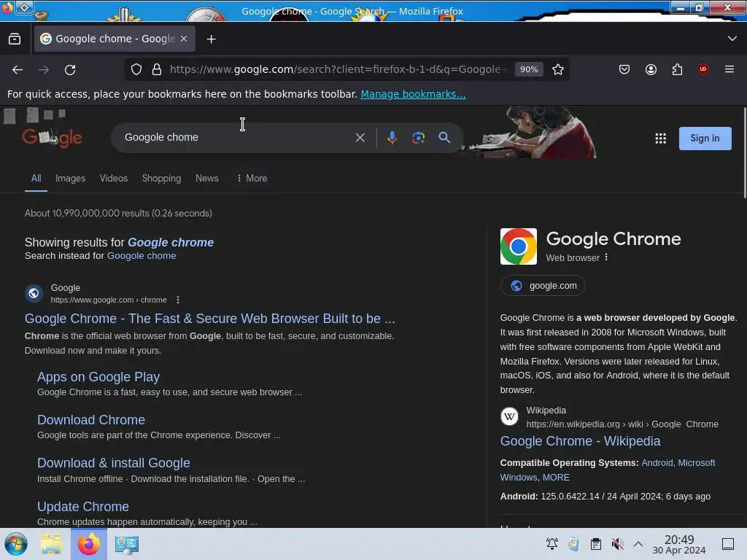Viewport: 747px width, 560px height.
Task: Open knowledge panel Web browser options dots
Action: pos(606,257)
